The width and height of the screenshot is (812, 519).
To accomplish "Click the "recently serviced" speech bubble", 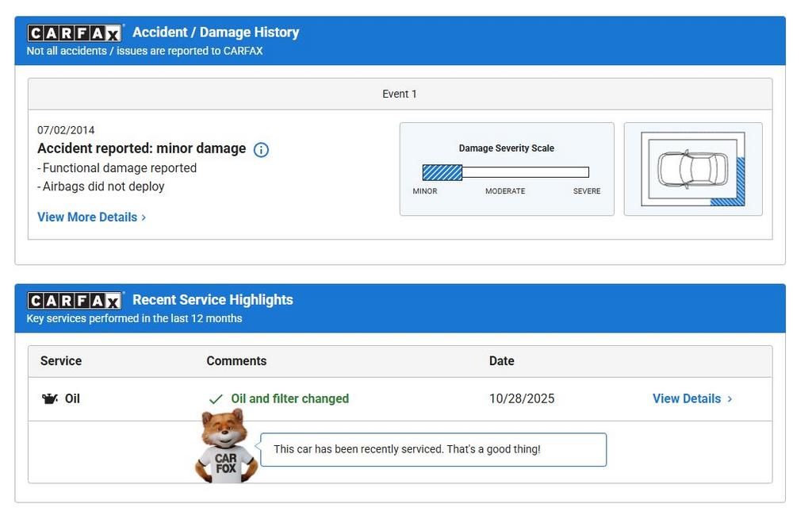I will coord(433,449).
